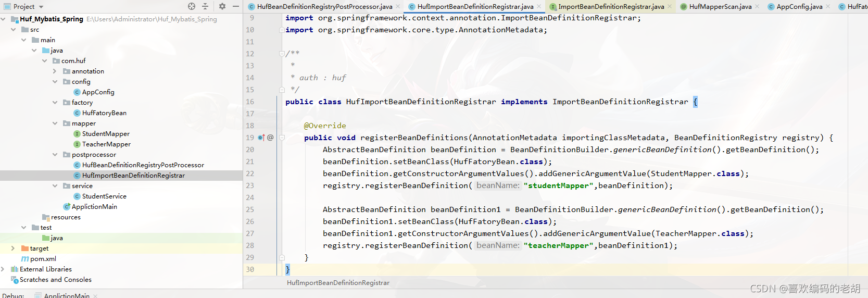
Task: Collapse the test folder
Action: coord(23,228)
